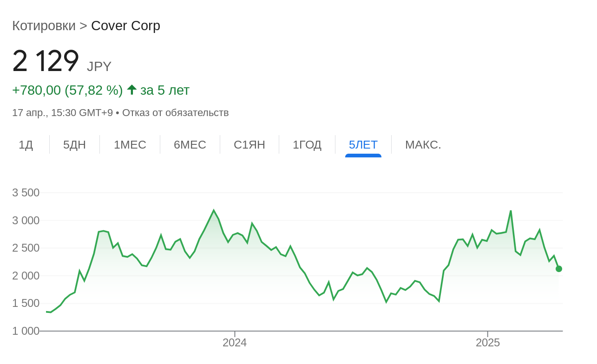The height and width of the screenshot is (364, 597).
Task: Select the 1Д time range tab
Action: coord(26,145)
